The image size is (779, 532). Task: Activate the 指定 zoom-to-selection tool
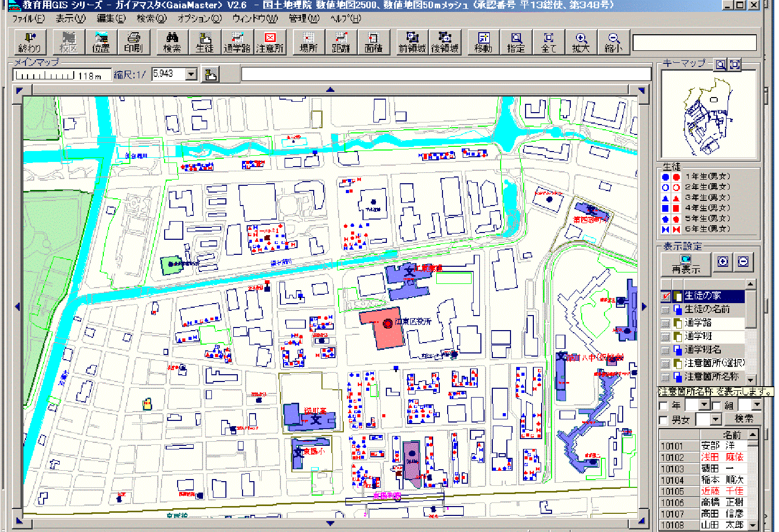[516, 42]
